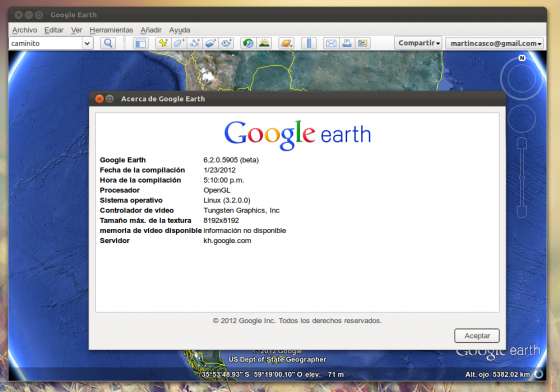Click the OpenGL processor value
The image size is (560, 392).
click(x=217, y=190)
